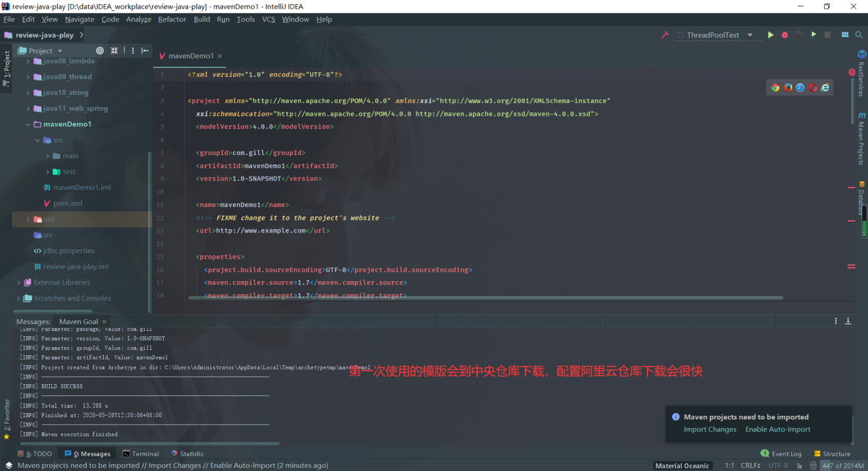Expand the test folder
Image resolution: width=868 pixels, height=471 pixels.
(47, 172)
